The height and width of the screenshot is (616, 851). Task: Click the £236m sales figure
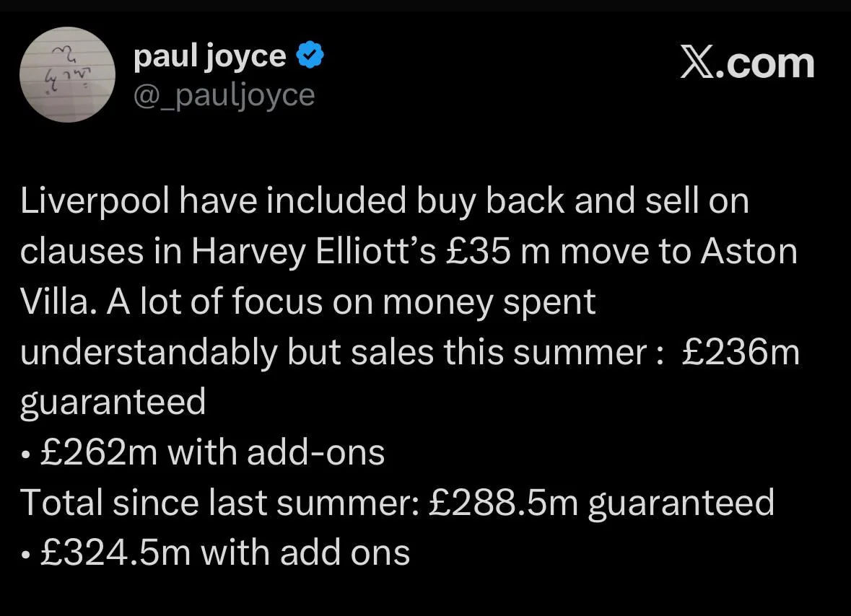tap(741, 352)
